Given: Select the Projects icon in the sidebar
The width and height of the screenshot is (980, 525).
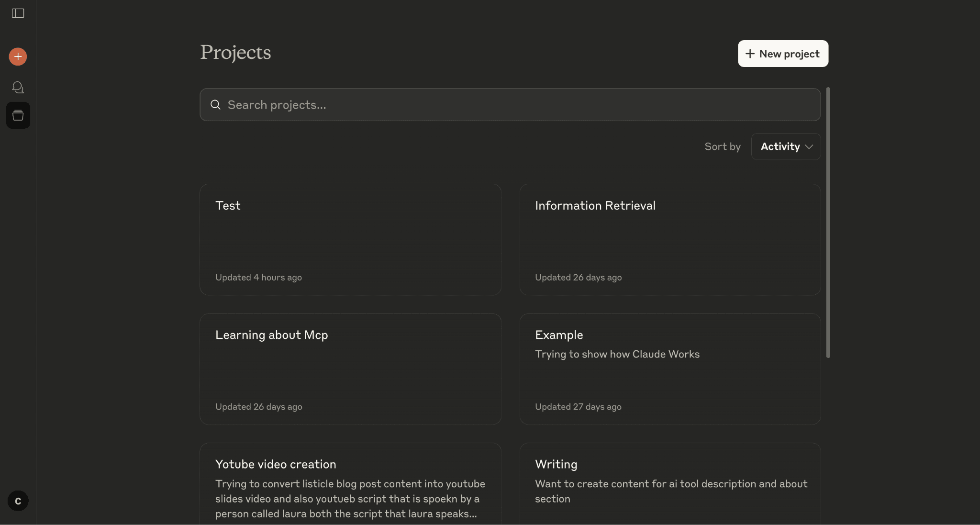Looking at the screenshot, I should coord(18,115).
